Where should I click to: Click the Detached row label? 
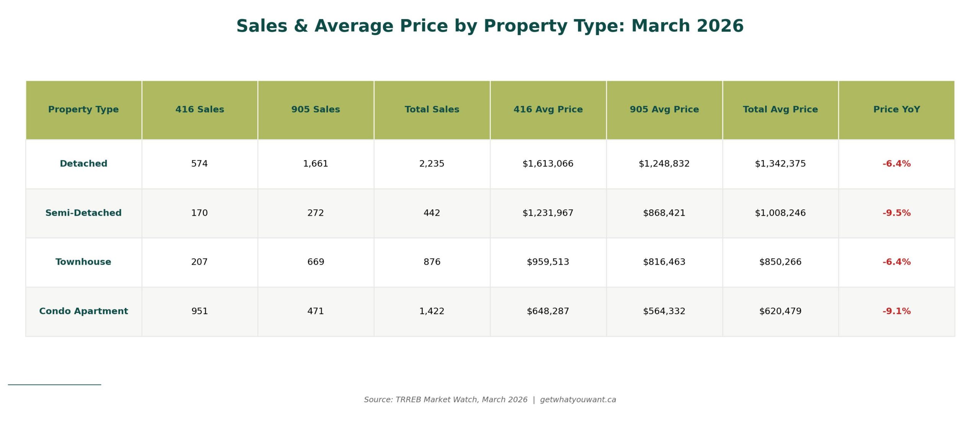click(83, 164)
